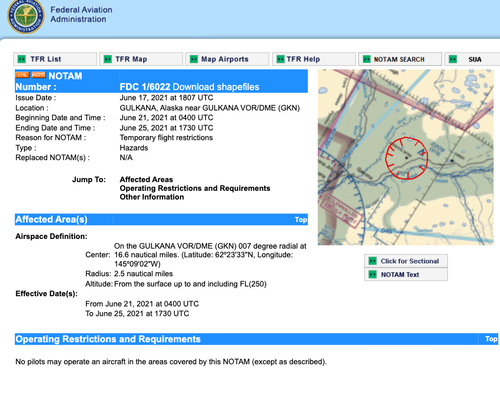Click the orange XML icon

coord(22,75)
